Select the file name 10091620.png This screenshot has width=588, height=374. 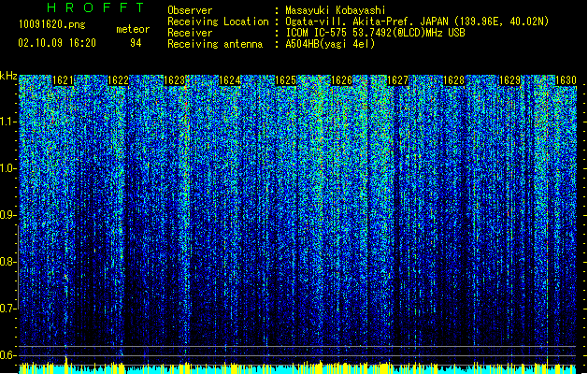(x=52, y=25)
